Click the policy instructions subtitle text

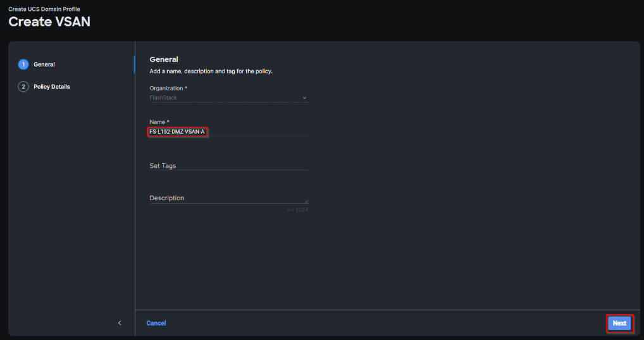point(211,71)
